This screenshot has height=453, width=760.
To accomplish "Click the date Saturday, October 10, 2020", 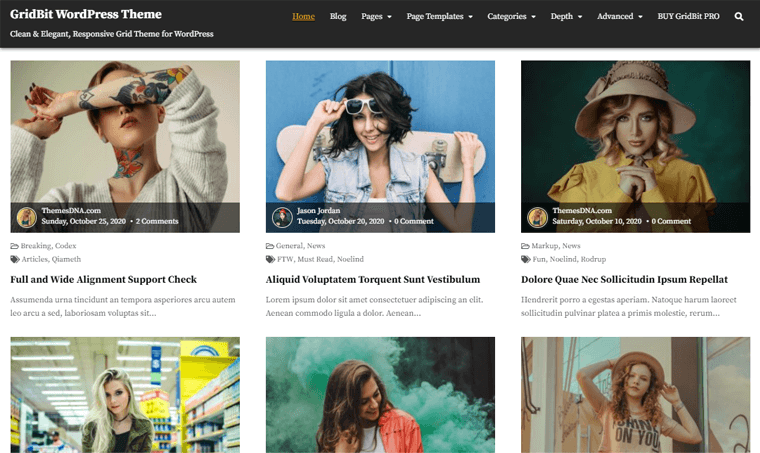I will pos(597,221).
